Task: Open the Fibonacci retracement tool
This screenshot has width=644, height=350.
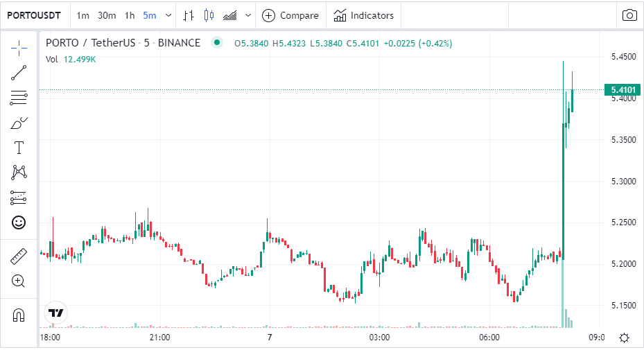Action: pos(19,98)
